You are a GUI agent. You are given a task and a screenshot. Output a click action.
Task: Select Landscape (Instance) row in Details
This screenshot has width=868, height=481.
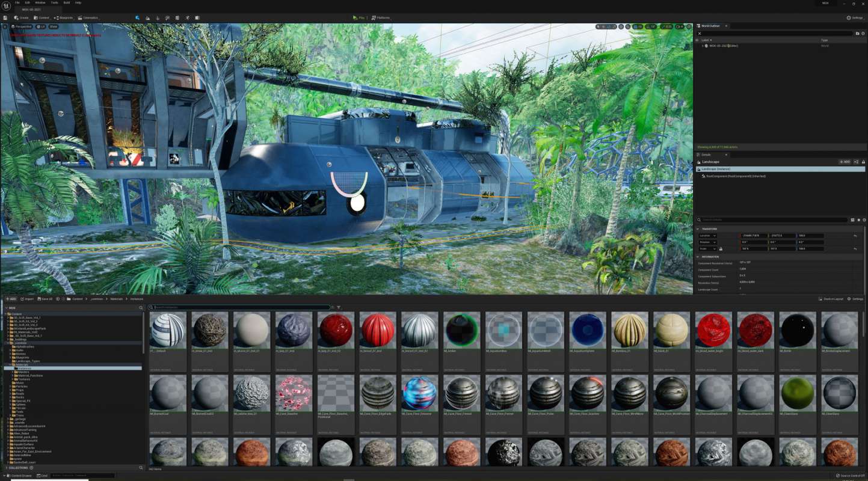tap(780, 169)
